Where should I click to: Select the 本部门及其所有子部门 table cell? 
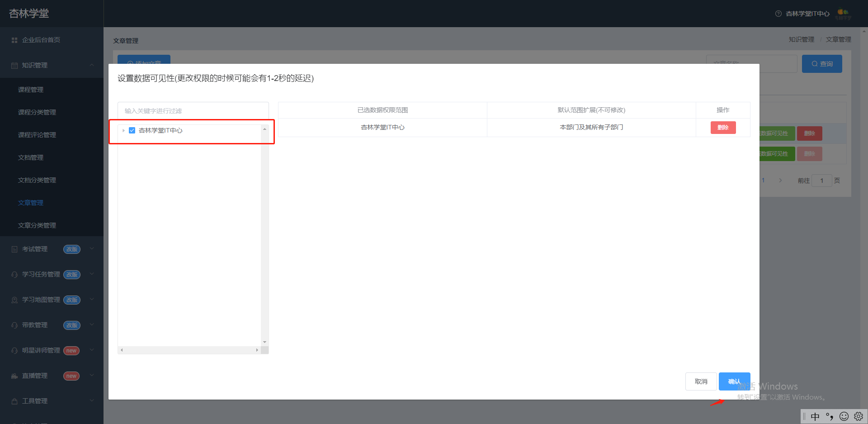click(x=591, y=128)
